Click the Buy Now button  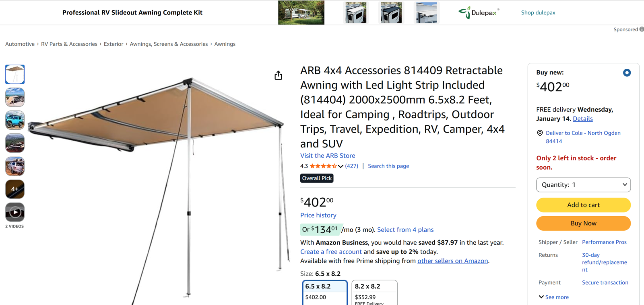(583, 223)
